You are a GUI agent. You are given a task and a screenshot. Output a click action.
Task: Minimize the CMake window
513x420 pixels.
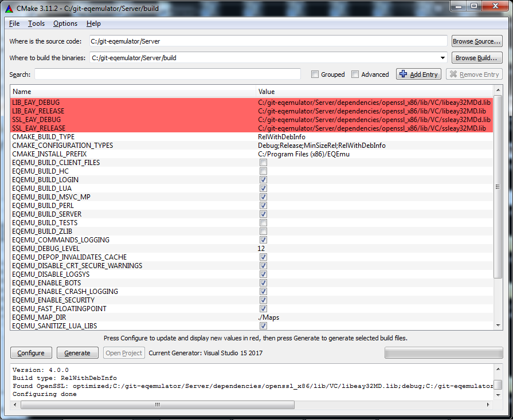click(458, 6)
